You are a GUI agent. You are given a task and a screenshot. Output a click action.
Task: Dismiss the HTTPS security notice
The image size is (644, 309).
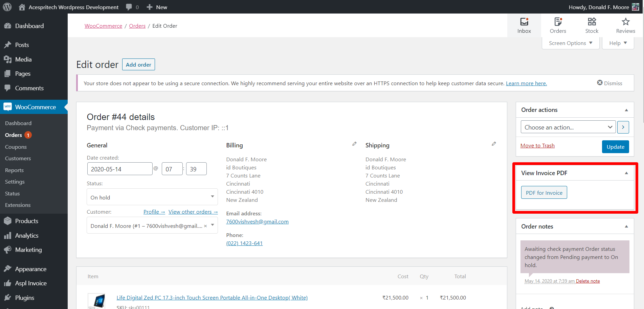[x=609, y=83]
